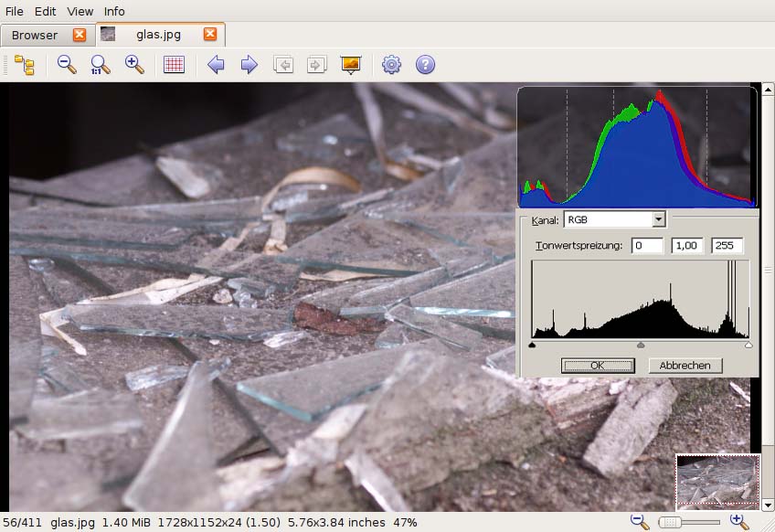
Task: Open settings with the gear icon
Action: click(x=391, y=65)
